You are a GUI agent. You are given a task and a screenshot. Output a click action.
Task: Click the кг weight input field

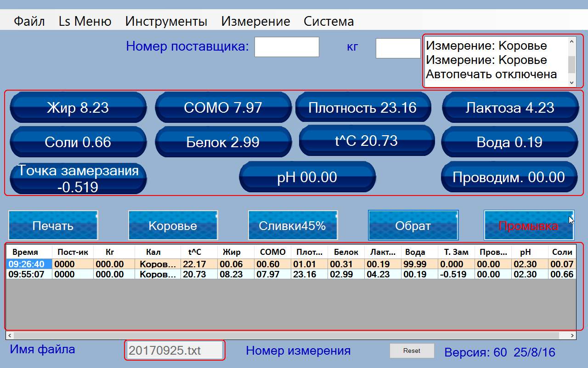tap(398, 48)
